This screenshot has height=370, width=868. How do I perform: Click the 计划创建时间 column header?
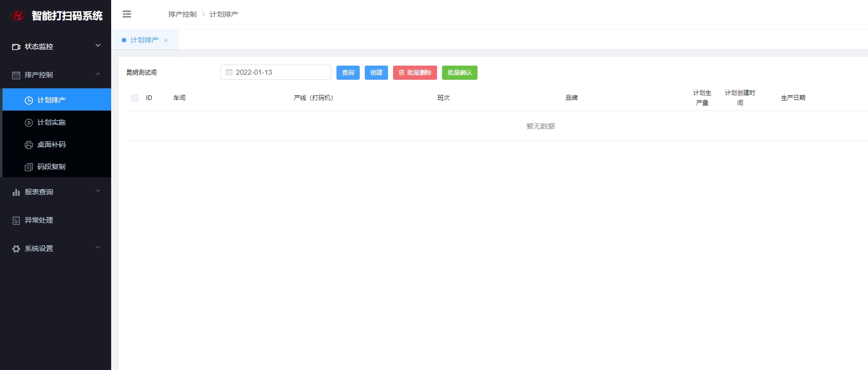740,98
